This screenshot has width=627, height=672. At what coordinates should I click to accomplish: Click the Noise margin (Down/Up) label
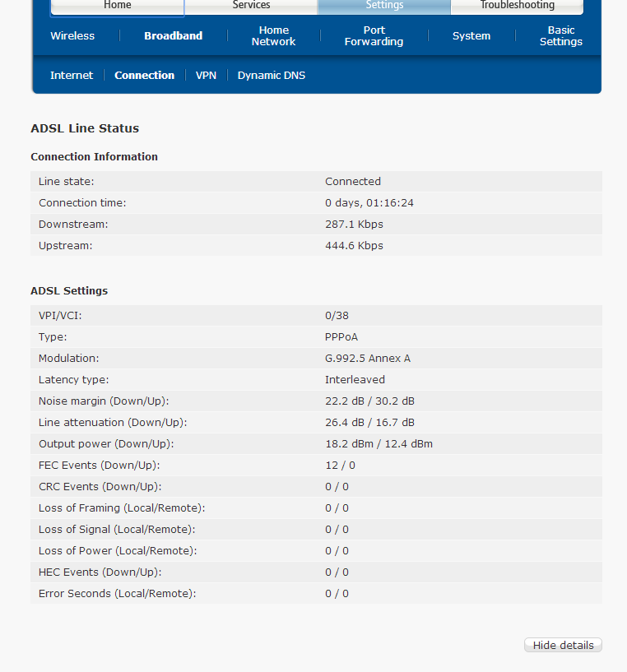tap(104, 401)
